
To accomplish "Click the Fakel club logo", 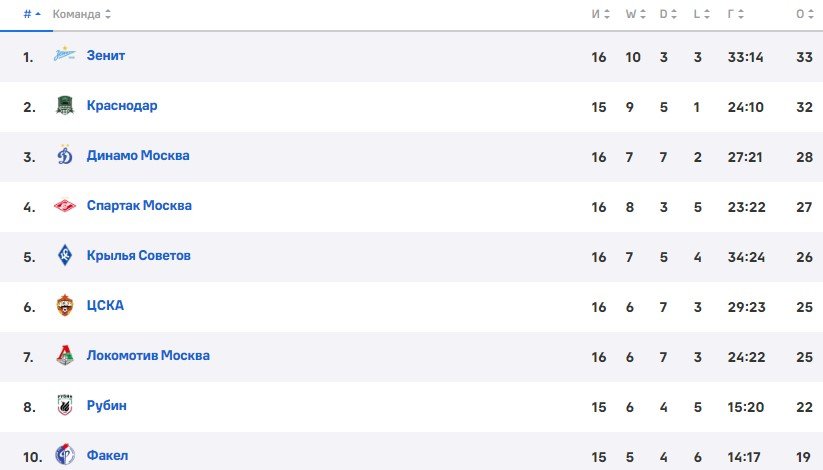I will click(x=65, y=456).
